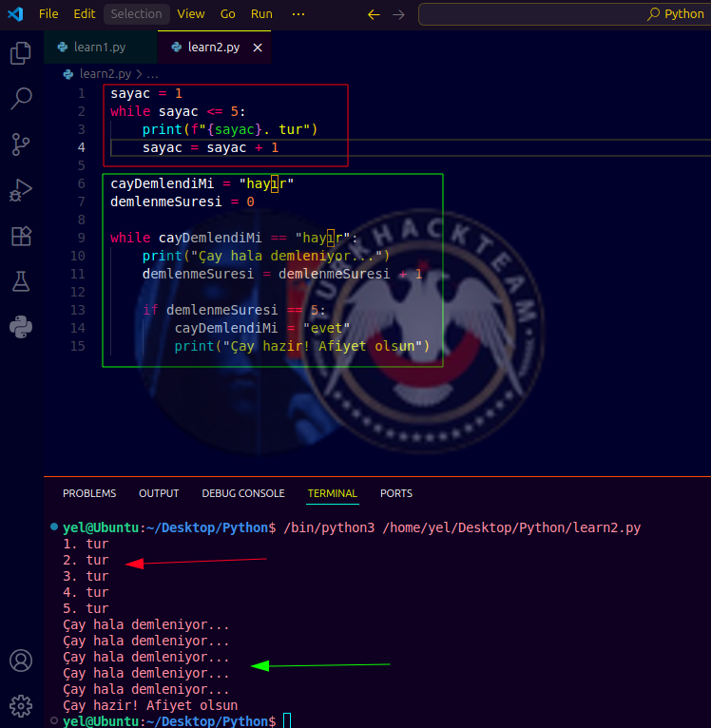This screenshot has height=728, width=711.
Task: Click the VS Code logo icon
Action: [15, 14]
